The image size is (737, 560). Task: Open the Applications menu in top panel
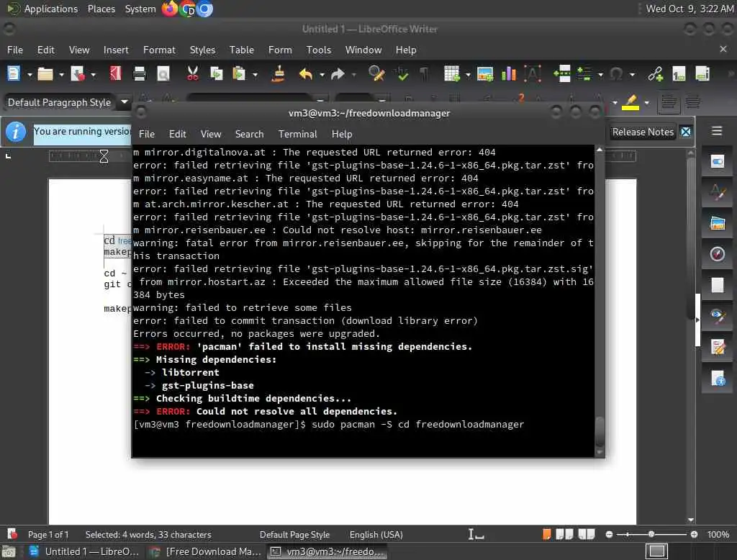click(x=42, y=9)
